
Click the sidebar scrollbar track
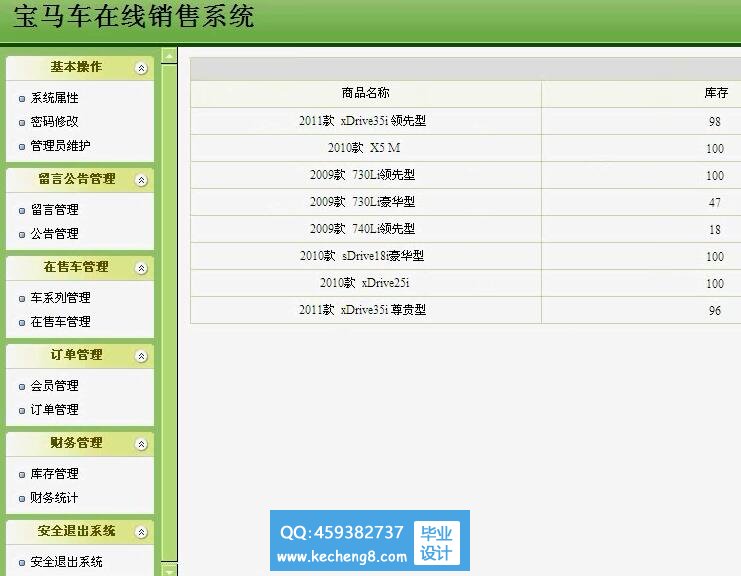169,312
